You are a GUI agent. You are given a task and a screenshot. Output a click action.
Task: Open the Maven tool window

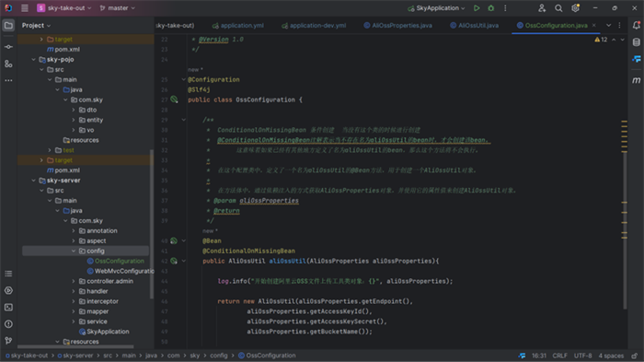(637, 80)
